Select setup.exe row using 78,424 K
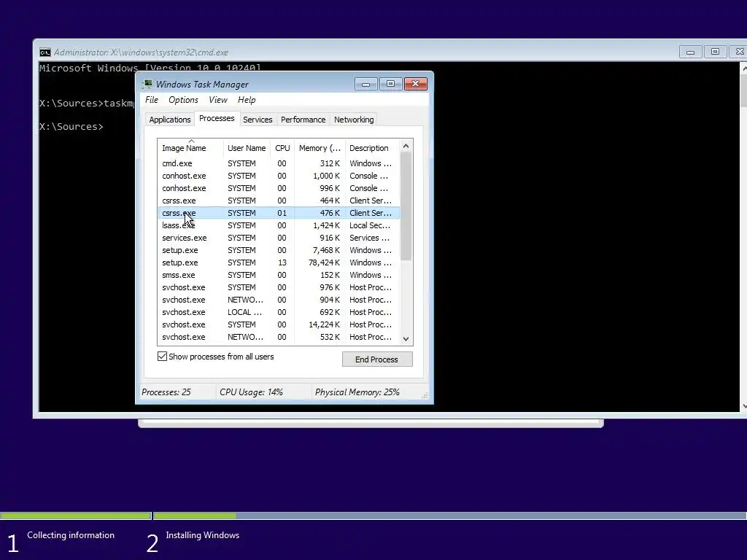747x560 pixels. 279,262
